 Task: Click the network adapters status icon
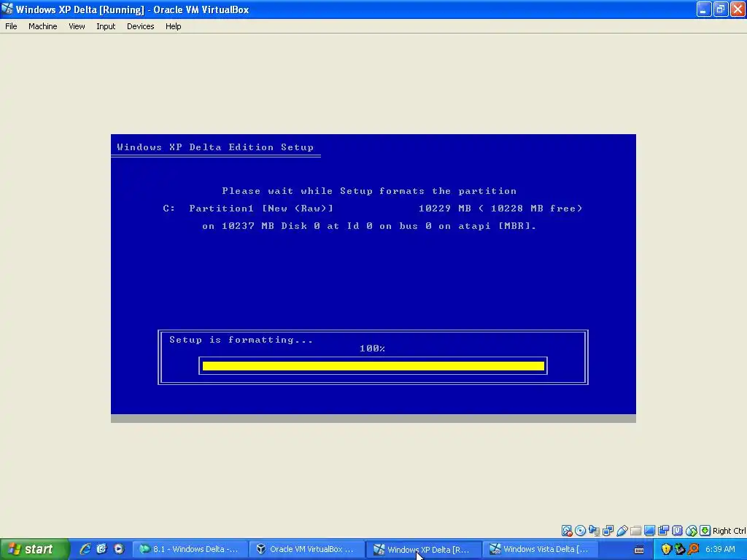(608, 531)
